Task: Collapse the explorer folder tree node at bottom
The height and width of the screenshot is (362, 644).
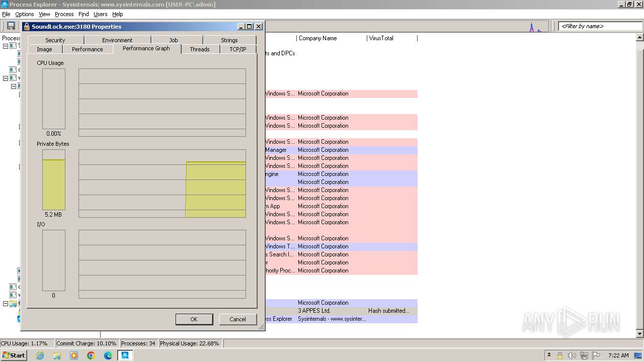Action: click(6, 304)
